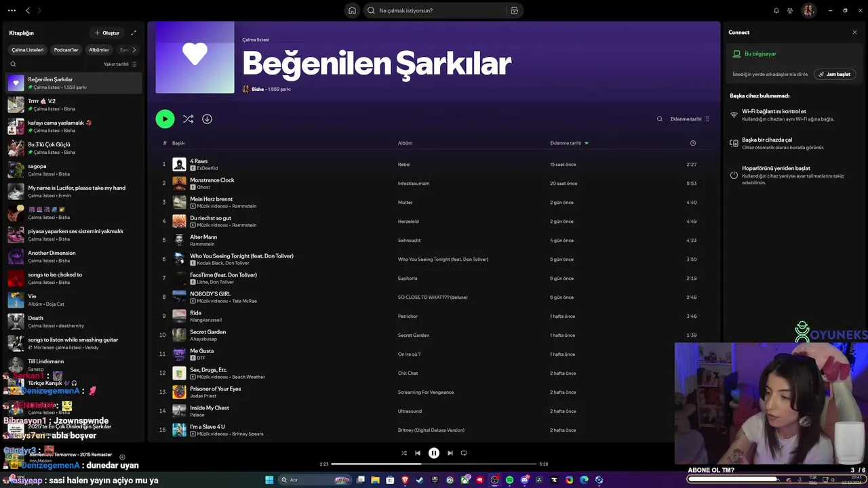Toggle shuffle in the player bar

(x=403, y=453)
